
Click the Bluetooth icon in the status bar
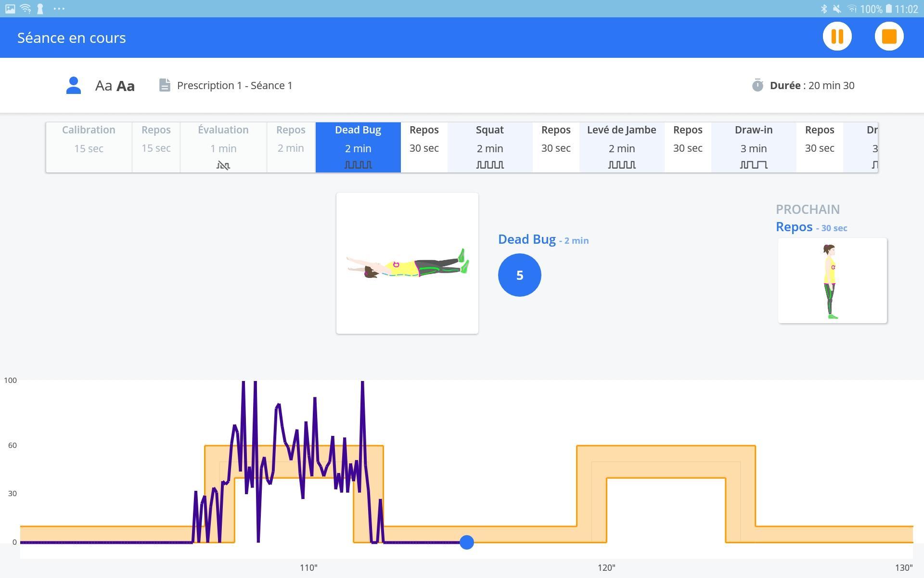(x=823, y=9)
